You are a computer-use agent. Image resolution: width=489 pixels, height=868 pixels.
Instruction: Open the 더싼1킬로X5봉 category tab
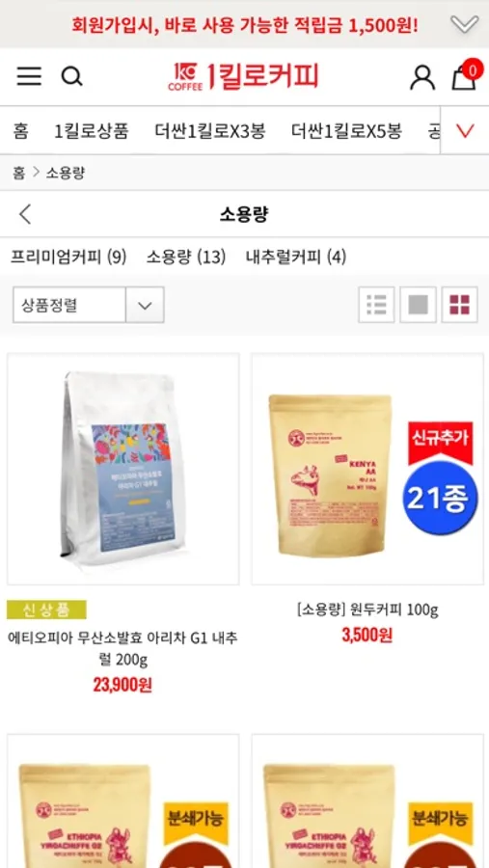click(x=346, y=131)
